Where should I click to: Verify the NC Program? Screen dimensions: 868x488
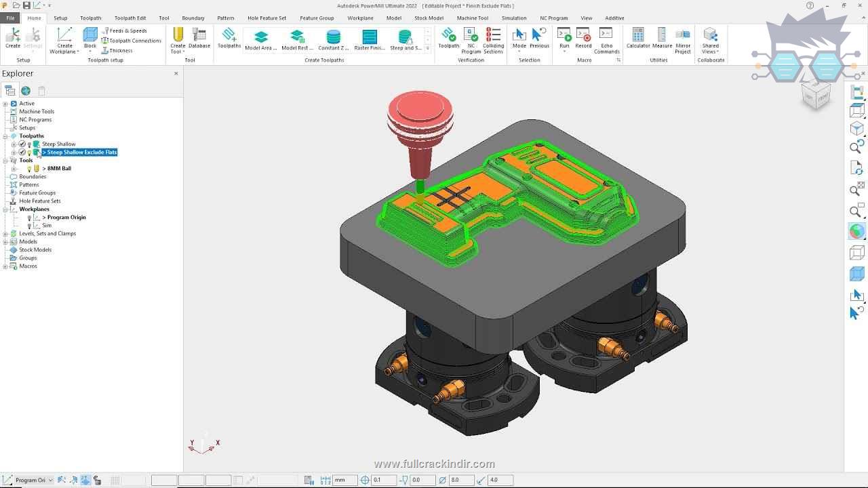tap(471, 41)
